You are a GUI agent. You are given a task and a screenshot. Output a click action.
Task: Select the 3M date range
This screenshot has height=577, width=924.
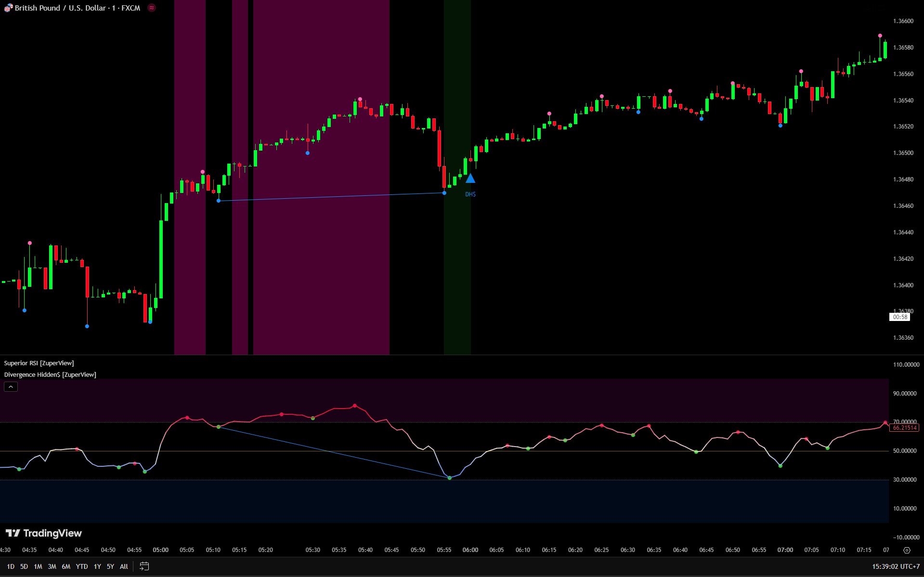coord(52,566)
